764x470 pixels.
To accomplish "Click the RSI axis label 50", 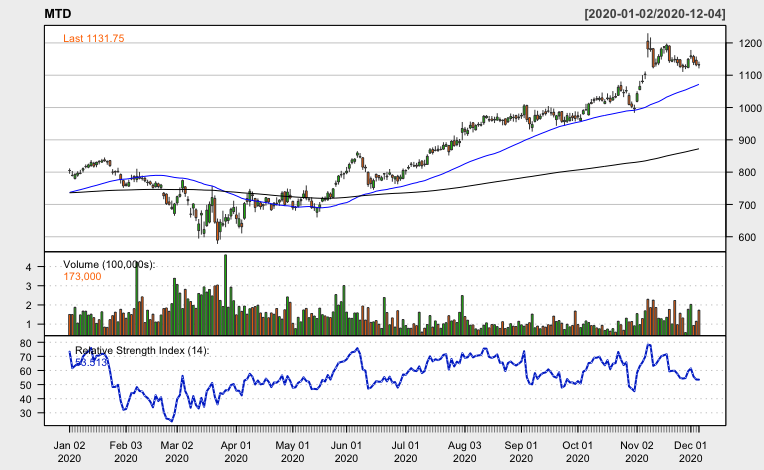I will (26, 385).
